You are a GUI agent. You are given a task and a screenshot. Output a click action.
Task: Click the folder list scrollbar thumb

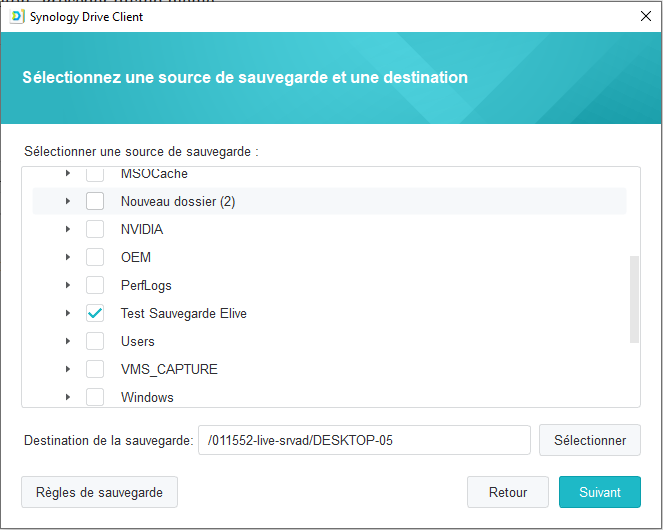click(x=634, y=299)
